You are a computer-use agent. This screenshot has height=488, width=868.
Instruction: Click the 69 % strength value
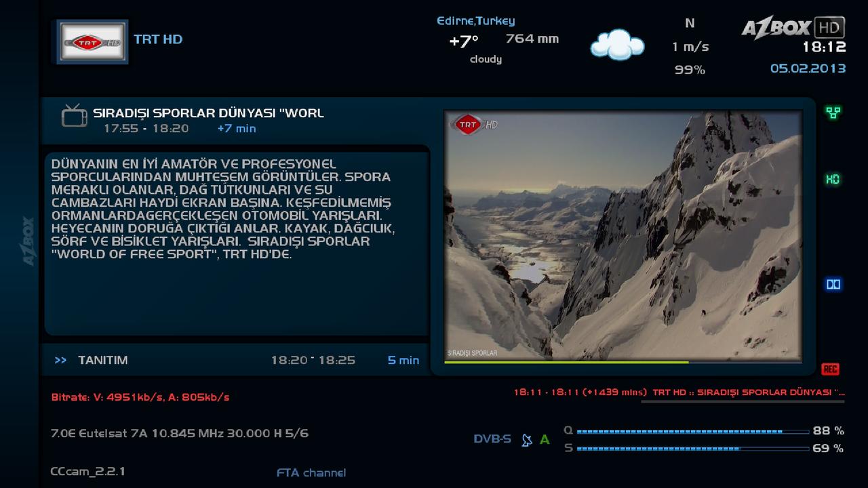pyautogui.click(x=829, y=449)
